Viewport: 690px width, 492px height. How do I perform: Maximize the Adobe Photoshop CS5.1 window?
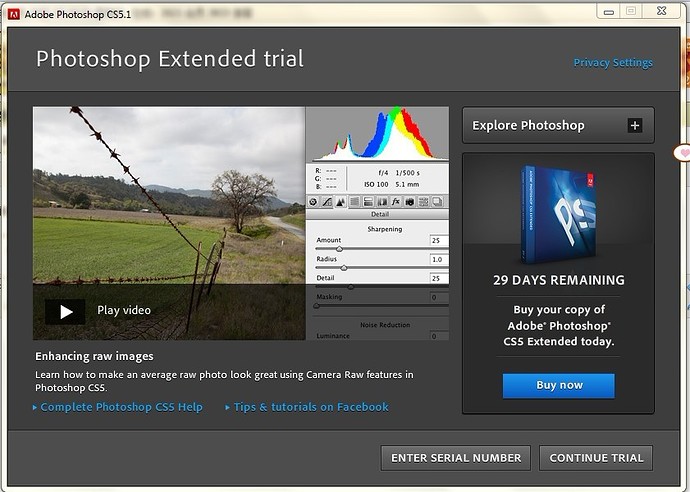pyautogui.click(x=631, y=11)
